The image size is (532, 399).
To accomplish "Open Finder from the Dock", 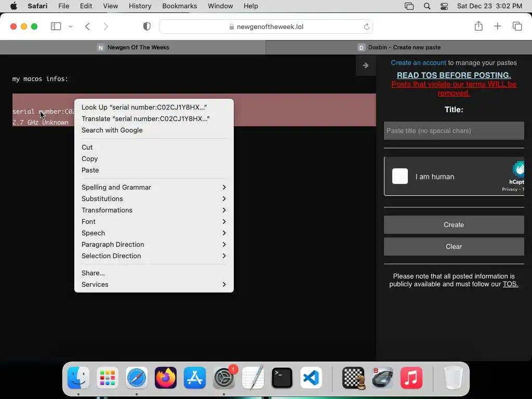I will pos(78,378).
